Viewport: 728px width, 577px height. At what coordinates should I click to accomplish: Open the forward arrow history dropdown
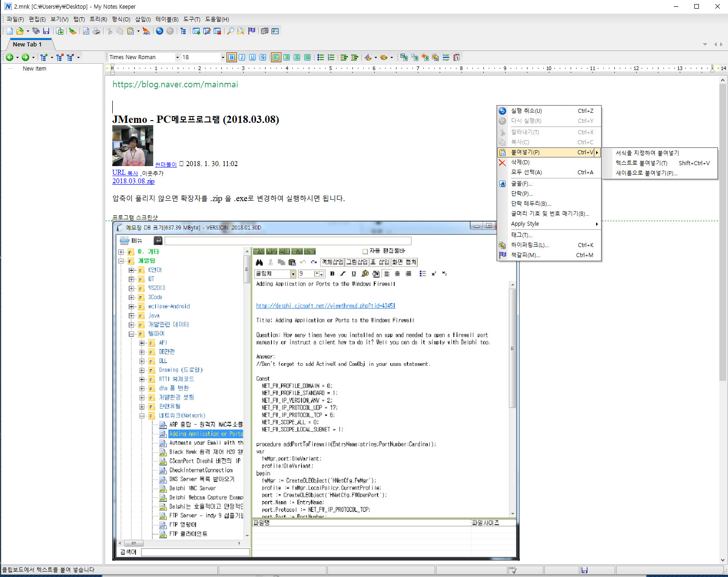[33, 57]
